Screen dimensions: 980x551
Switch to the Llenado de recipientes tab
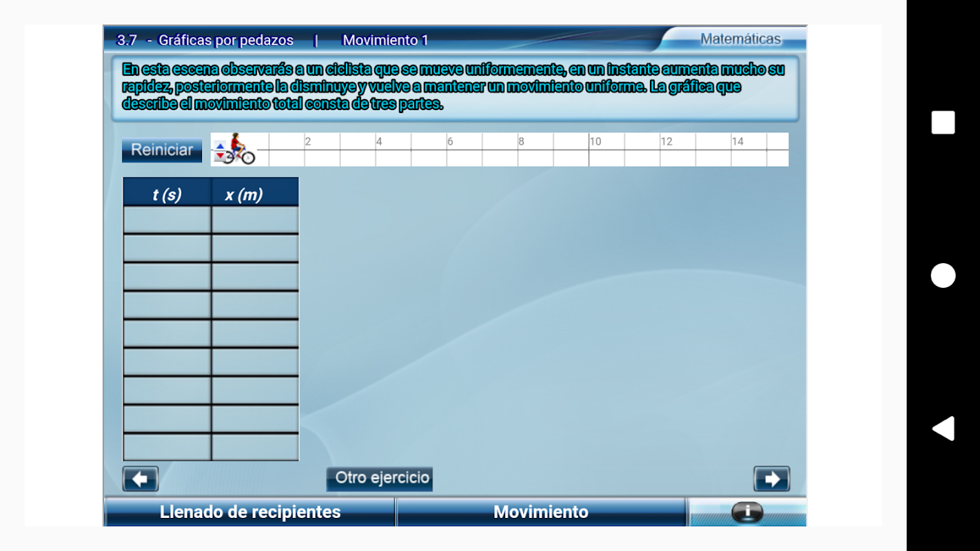tap(250, 512)
